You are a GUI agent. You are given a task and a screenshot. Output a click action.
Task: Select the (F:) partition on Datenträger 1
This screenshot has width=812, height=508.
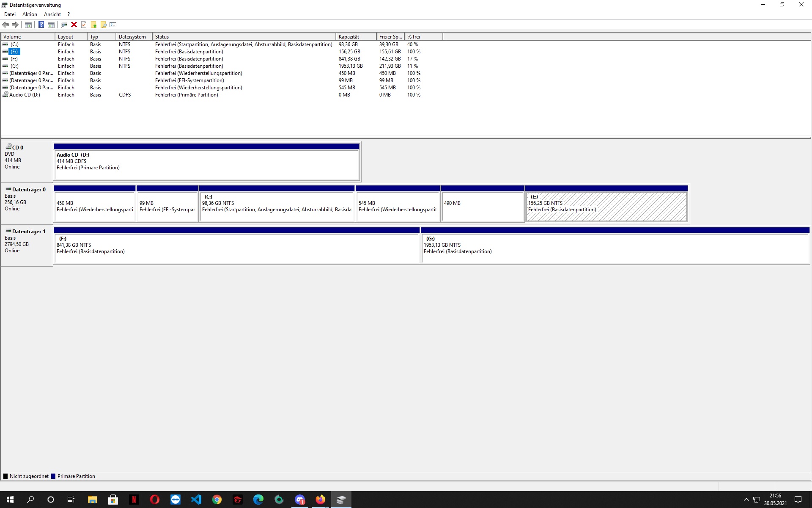(x=236, y=248)
